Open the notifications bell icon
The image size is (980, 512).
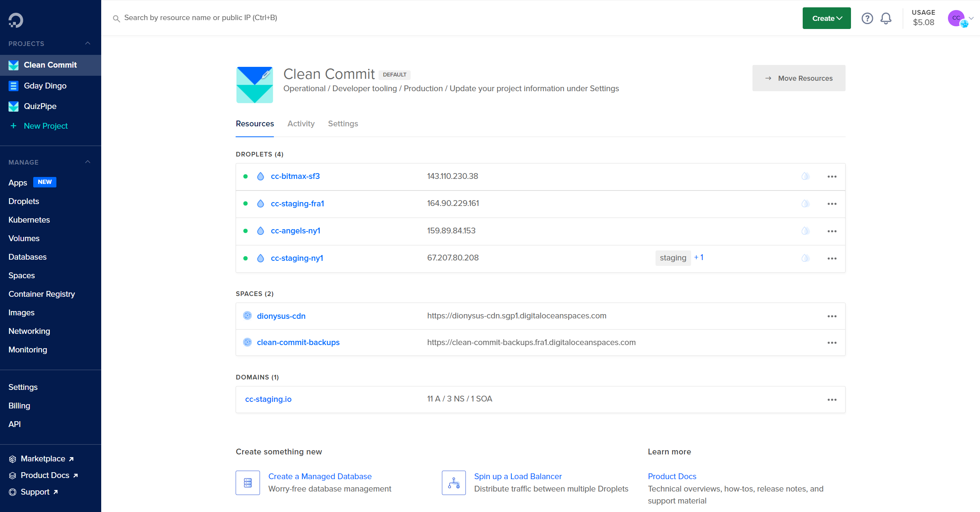pyautogui.click(x=886, y=18)
